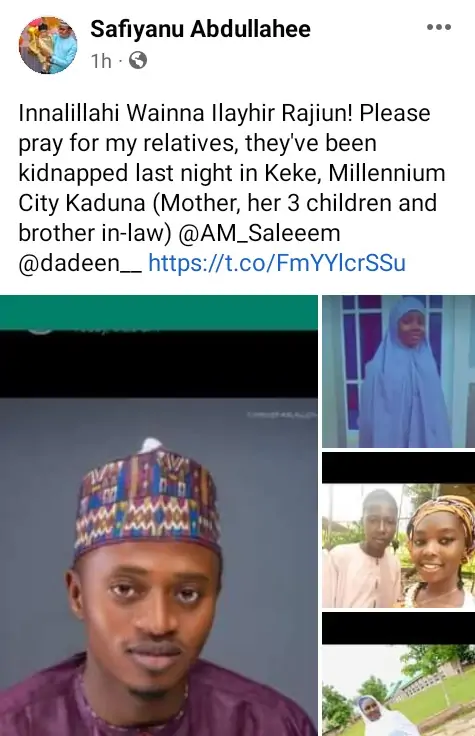Open the t.co/FmYYlcrSSu link
Image resolution: width=475 pixels, height=736 pixels.
pos(277,263)
